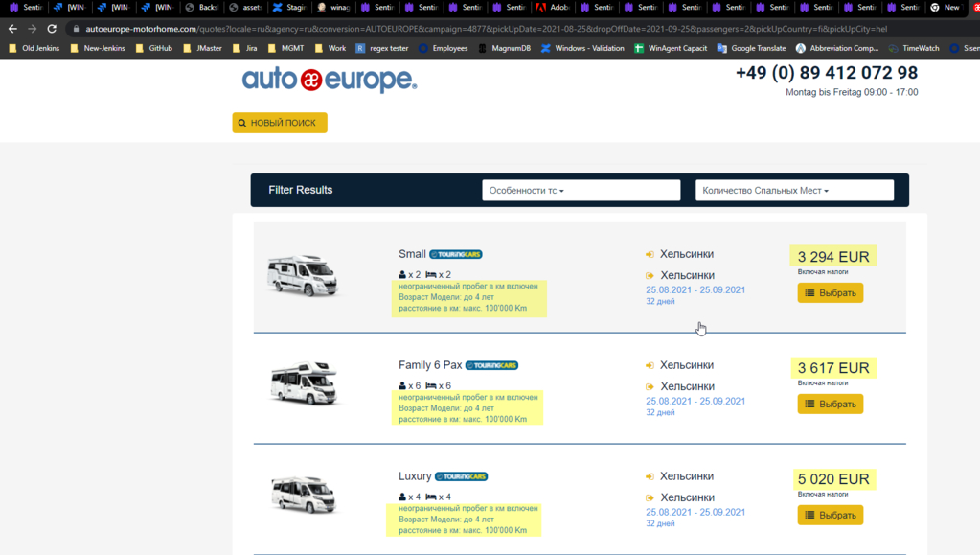Click the 3 617 EUR price
This screenshot has width=980, height=555.
[x=833, y=368]
